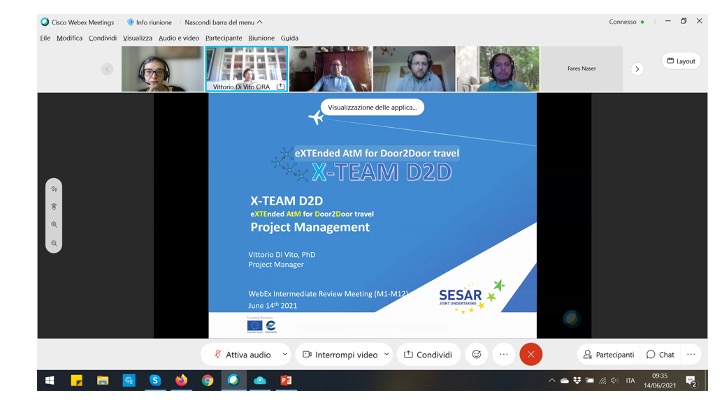This screenshot has height=405, width=720.
Task: Open the Guida menu
Action: pos(290,38)
